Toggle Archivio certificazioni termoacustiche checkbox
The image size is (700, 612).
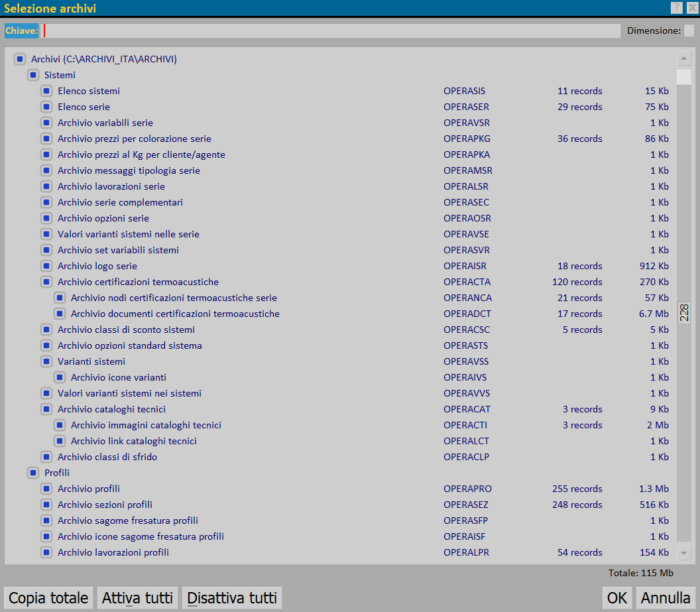click(46, 282)
